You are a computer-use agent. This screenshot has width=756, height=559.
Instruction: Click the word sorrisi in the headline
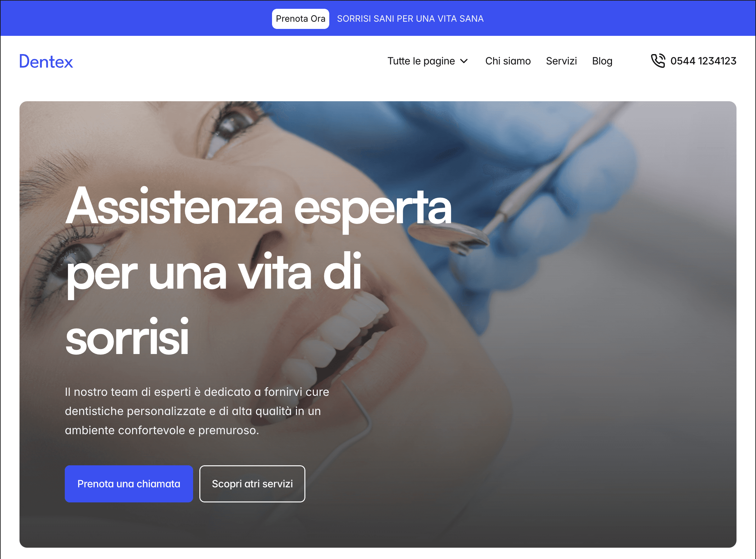pos(127,337)
